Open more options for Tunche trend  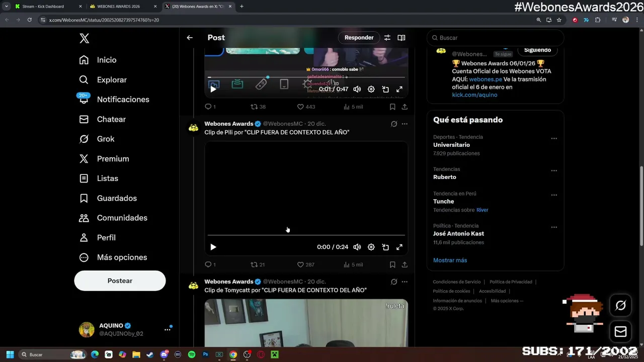pyautogui.click(x=554, y=195)
